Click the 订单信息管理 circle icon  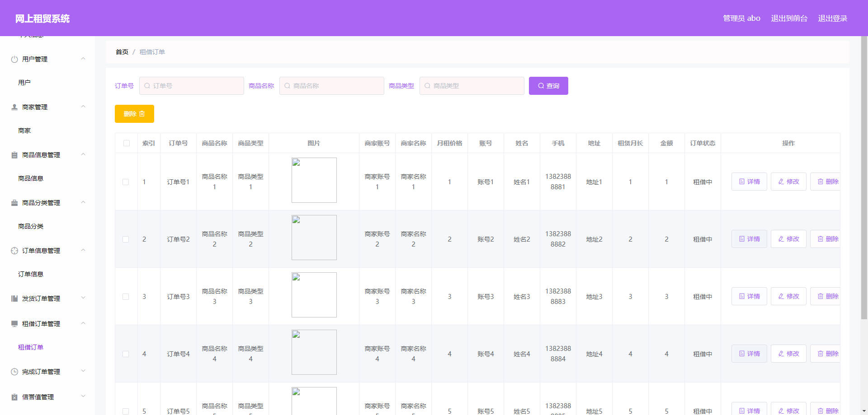[x=14, y=251]
